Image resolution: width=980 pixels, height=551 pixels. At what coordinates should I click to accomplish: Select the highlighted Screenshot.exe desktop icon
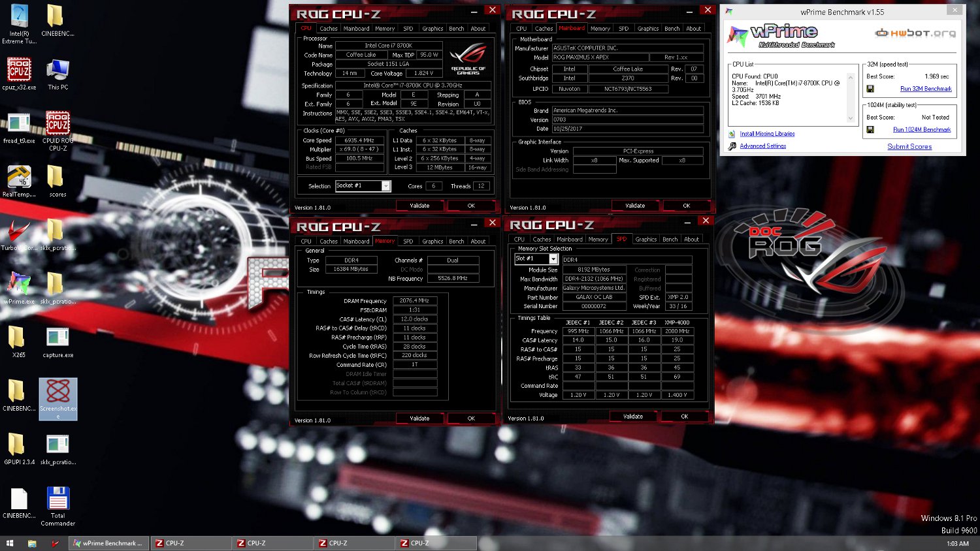click(58, 399)
